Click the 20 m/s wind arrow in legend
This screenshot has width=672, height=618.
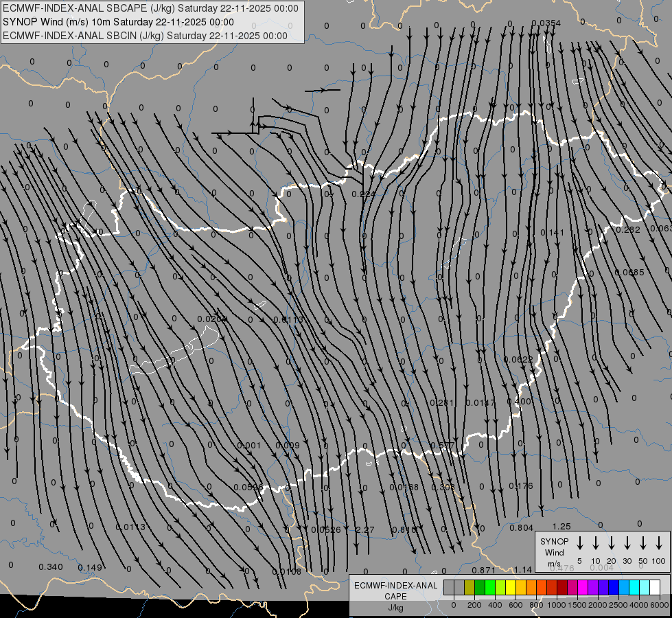click(x=612, y=543)
